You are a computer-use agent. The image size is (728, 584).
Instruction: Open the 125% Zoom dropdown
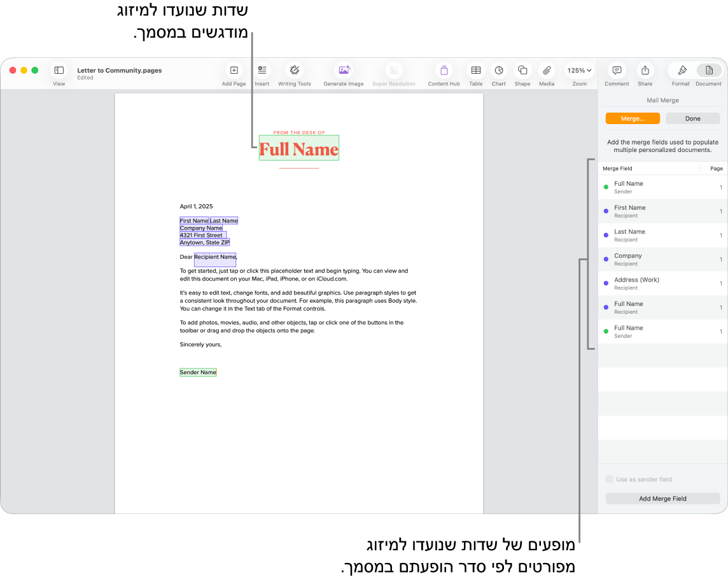coord(579,71)
